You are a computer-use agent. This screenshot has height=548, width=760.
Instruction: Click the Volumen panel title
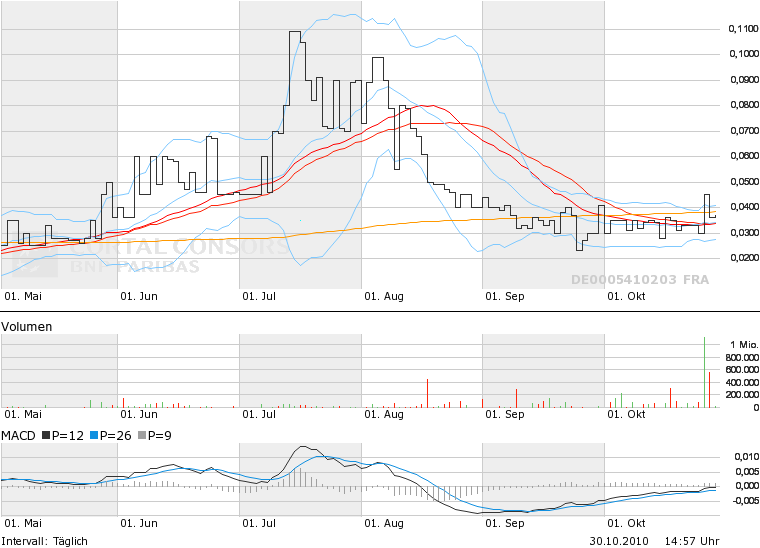tap(27, 327)
